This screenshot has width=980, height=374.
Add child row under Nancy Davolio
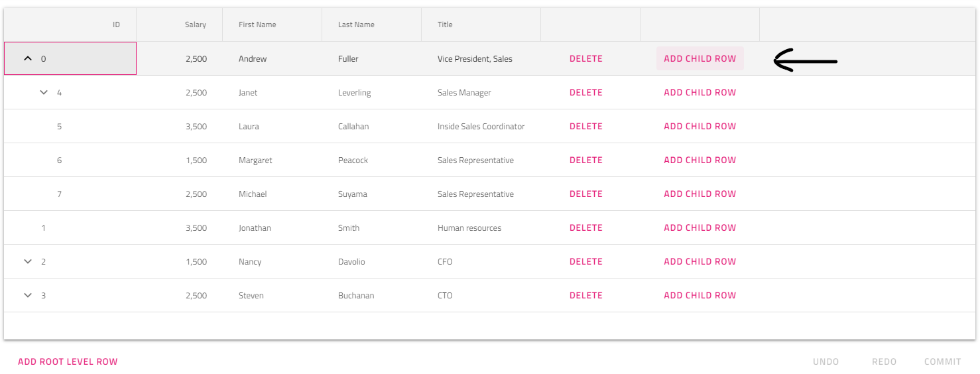tap(700, 262)
